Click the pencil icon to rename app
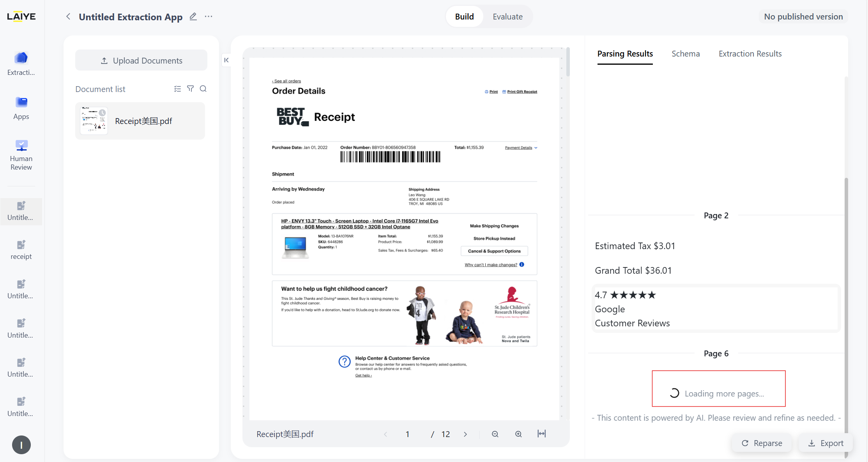Image resolution: width=868 pixels, height=462 pixels. point(193,17)
